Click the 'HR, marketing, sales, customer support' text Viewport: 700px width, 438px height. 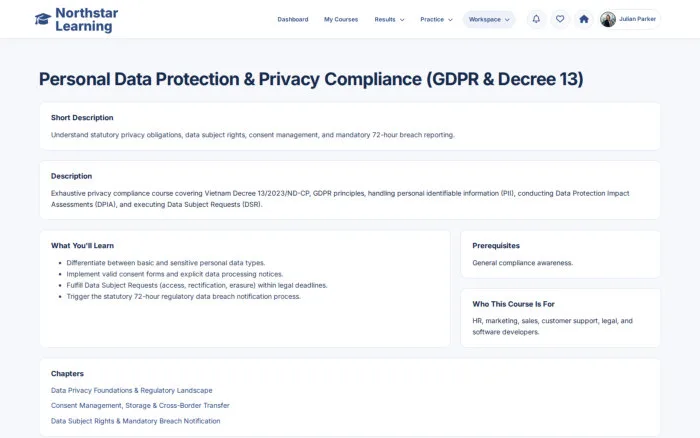click(552, 326)
